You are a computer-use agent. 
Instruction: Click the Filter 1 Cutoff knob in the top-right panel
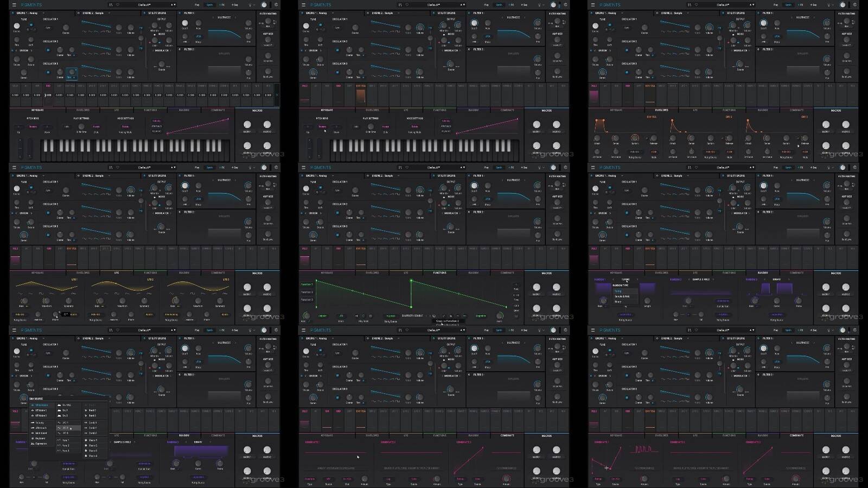click(763, 23)
